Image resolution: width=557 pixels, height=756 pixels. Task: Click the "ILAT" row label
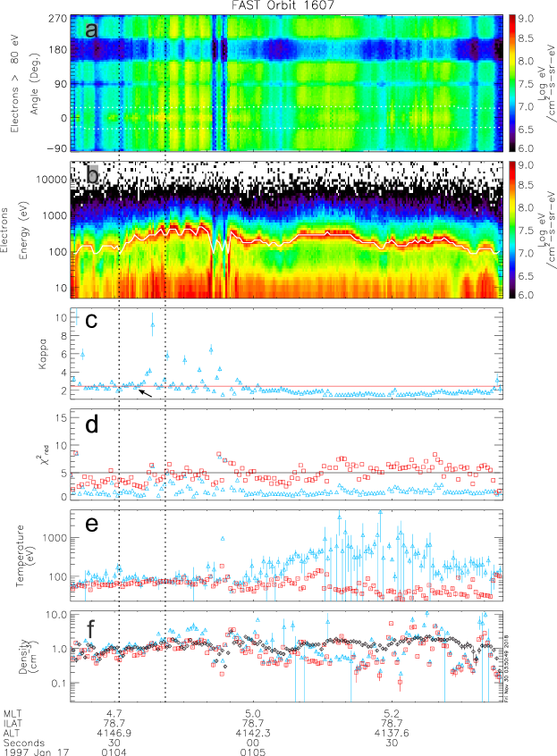coord(13,723)
